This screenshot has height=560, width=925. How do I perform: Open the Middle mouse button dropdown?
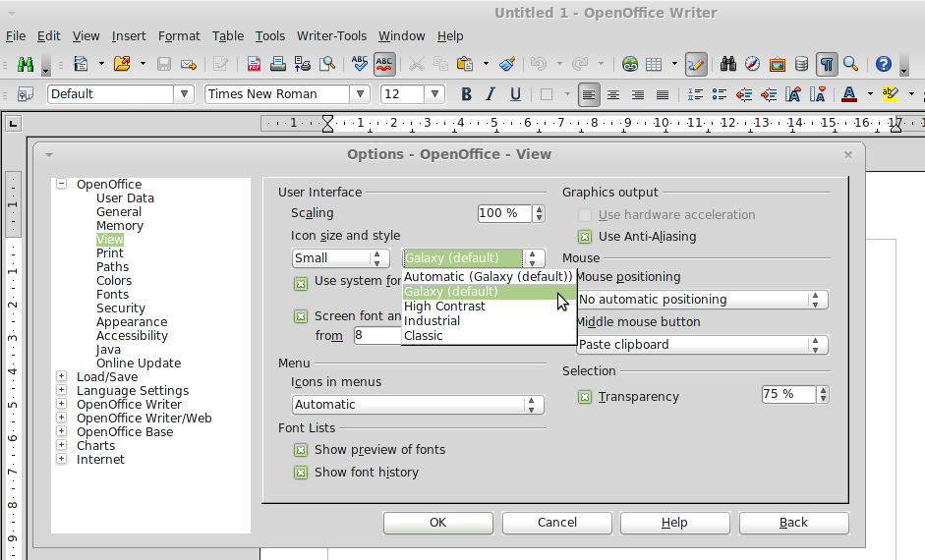pos(702,345)
